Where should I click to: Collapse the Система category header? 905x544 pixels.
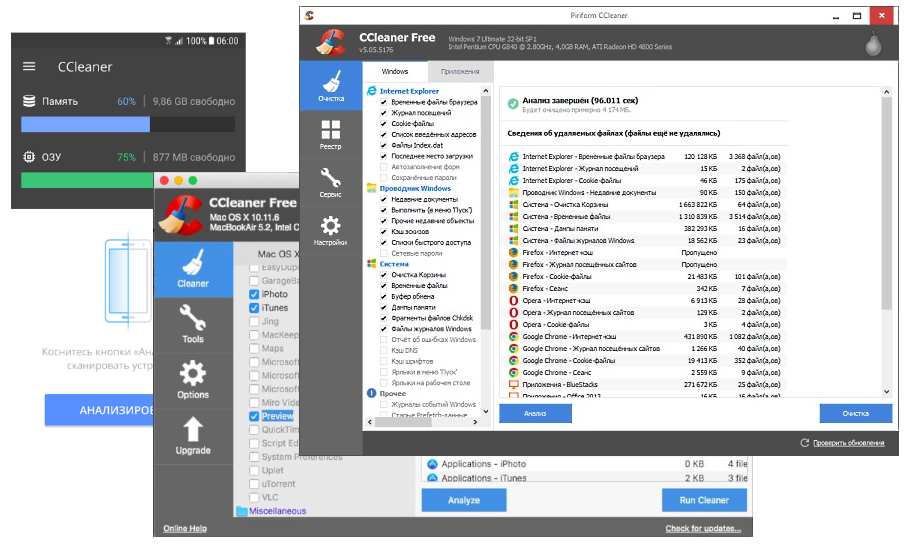[x=393, y=264]
